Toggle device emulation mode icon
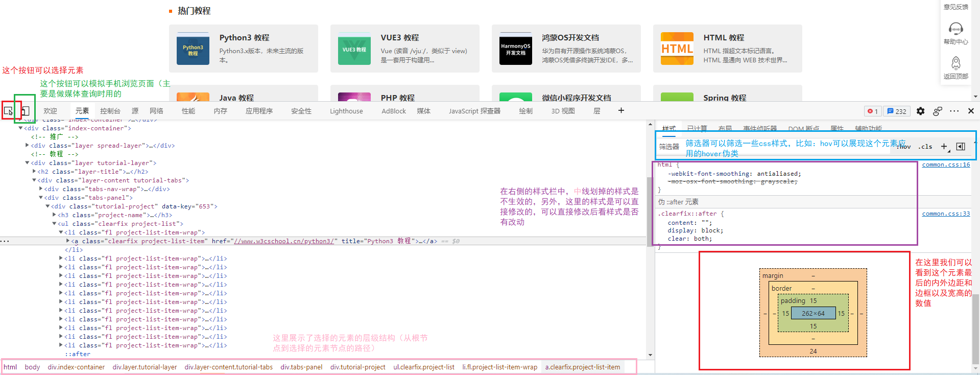The width and height of the screenshot is (980, 375). [25, 111]
